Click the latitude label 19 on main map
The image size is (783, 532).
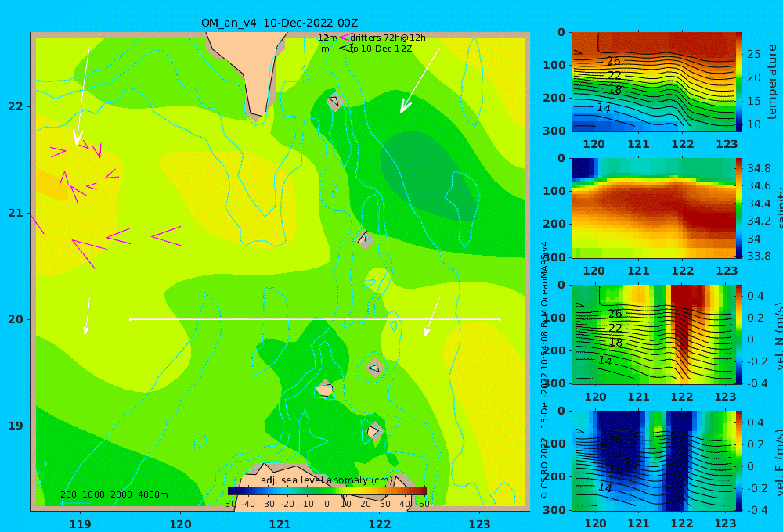point(16,426)
